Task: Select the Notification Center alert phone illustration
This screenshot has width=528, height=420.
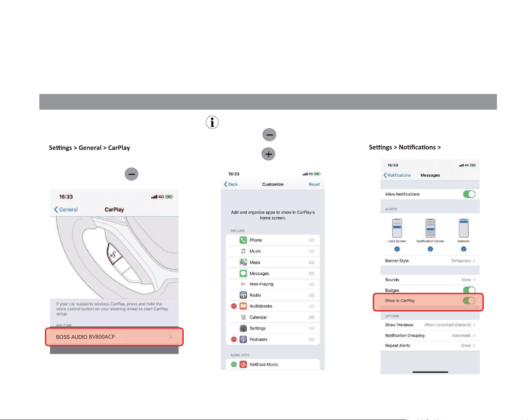Action: [430, 228]
